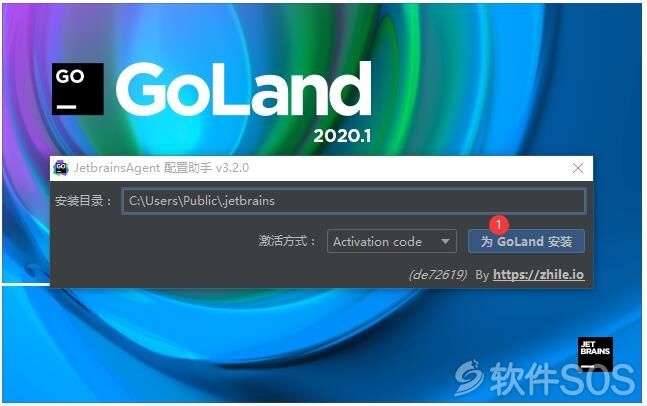Click the 安装目录 label
647x406 pixels.
click(83, 201)
